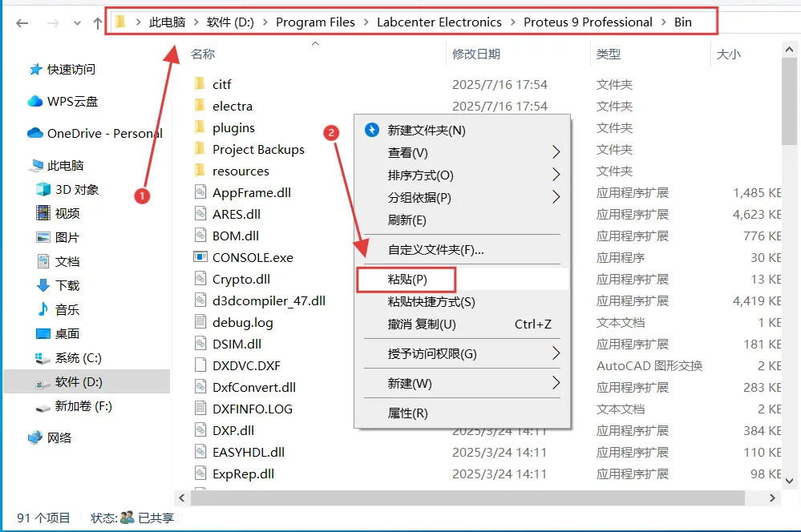
Task: Expand chevron after Labcenter Electronics breadcrumb
Action: click(x=513, y=22)
